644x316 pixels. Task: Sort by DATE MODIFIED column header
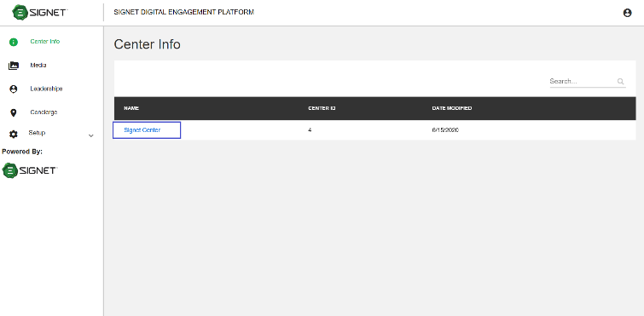(x=452, y=108)
